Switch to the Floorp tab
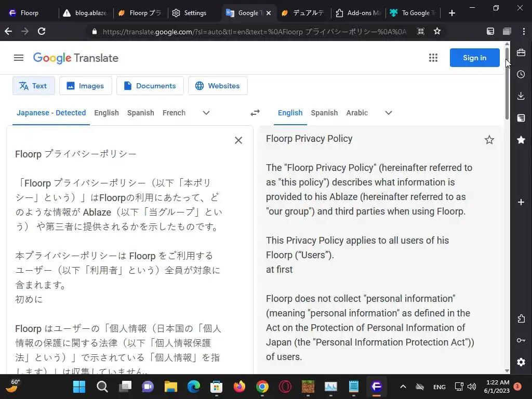The height and width of the screenshot is (399, 532). click(29, 13)
